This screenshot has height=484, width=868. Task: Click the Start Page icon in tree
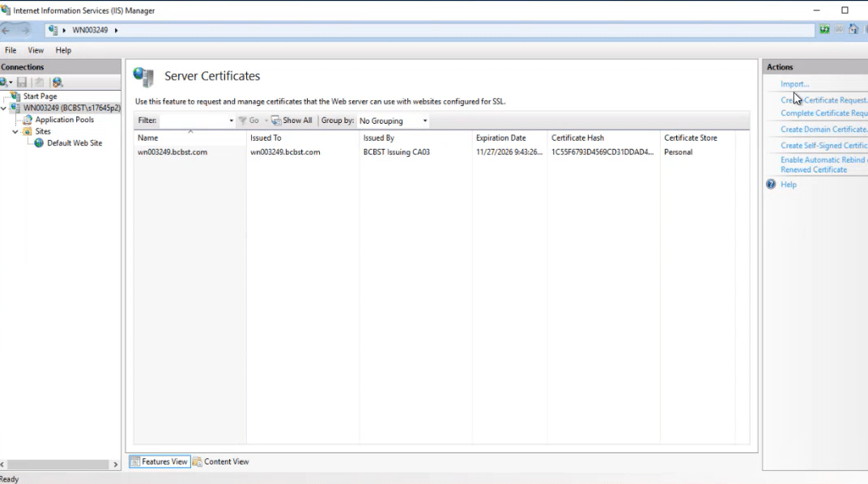tap(15, 96)
